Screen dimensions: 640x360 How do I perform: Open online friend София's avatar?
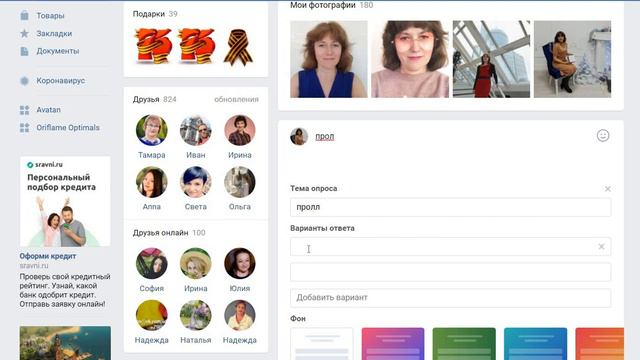point(151,264)
